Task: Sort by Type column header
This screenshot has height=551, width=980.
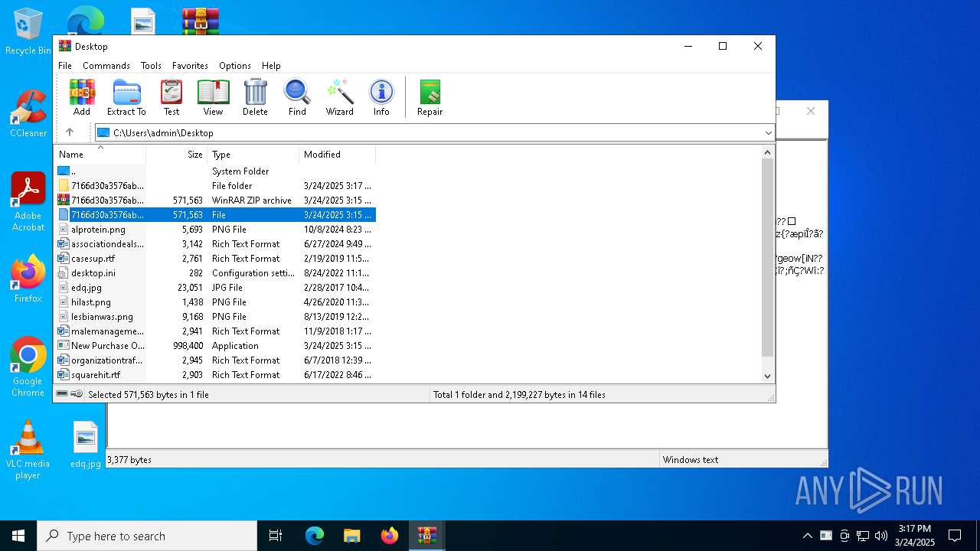Action: 253,155
